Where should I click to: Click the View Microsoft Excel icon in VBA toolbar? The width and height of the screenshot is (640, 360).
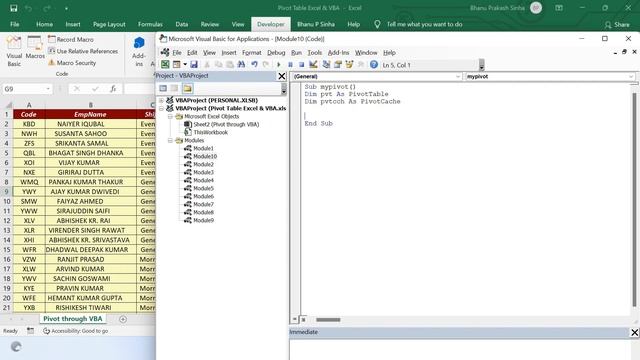click(x=165, y=64)
